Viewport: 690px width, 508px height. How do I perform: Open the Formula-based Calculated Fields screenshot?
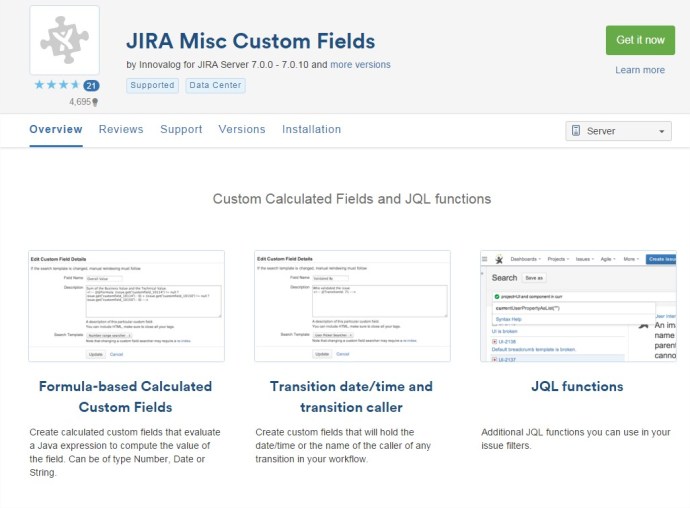[x=126, y=305]
